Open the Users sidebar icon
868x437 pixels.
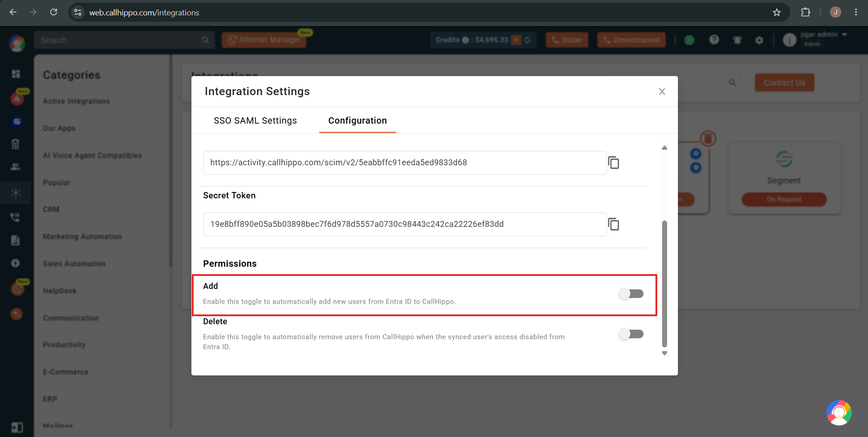[x=15, y=167]
